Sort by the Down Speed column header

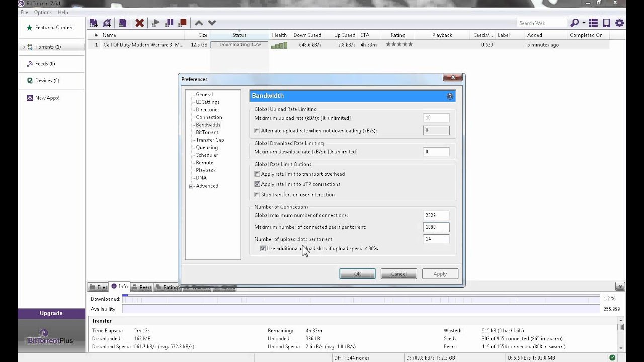pos(307,35)
